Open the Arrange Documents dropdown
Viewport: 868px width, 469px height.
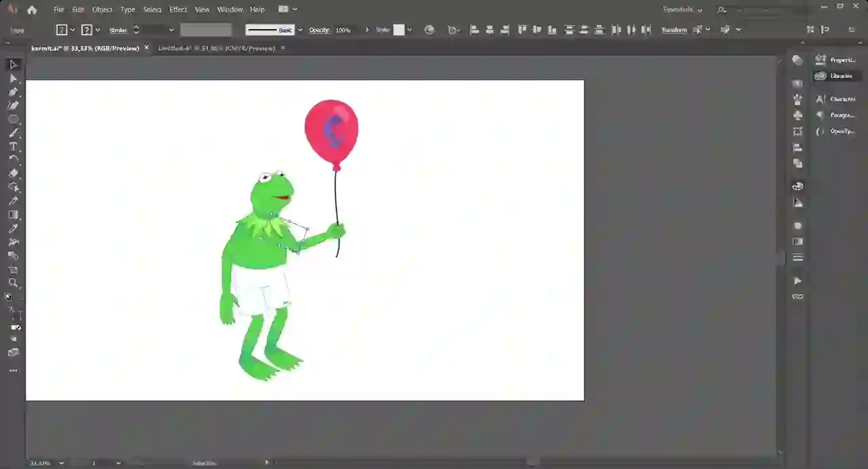[288, 10]
